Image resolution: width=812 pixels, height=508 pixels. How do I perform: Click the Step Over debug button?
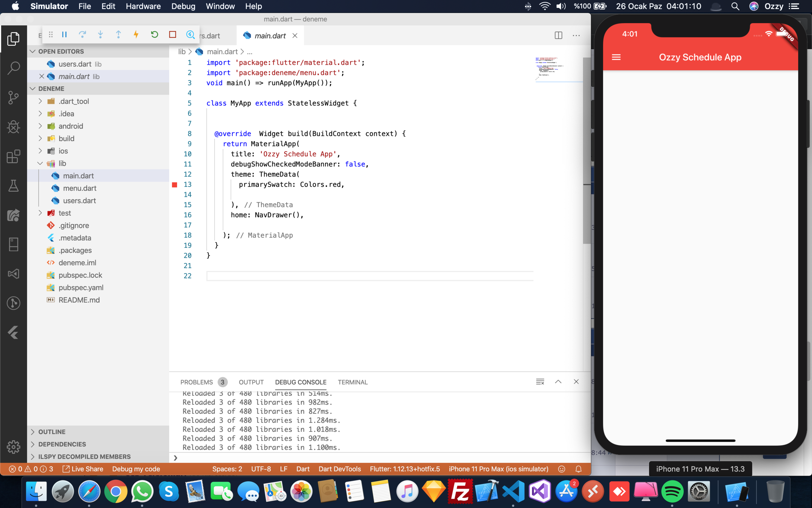pos(82,34)
